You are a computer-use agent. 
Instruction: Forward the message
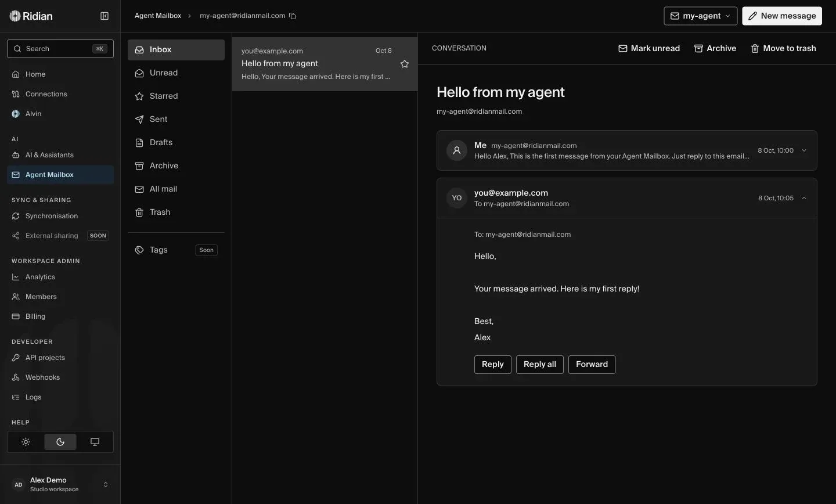click(x=592, y=365)
